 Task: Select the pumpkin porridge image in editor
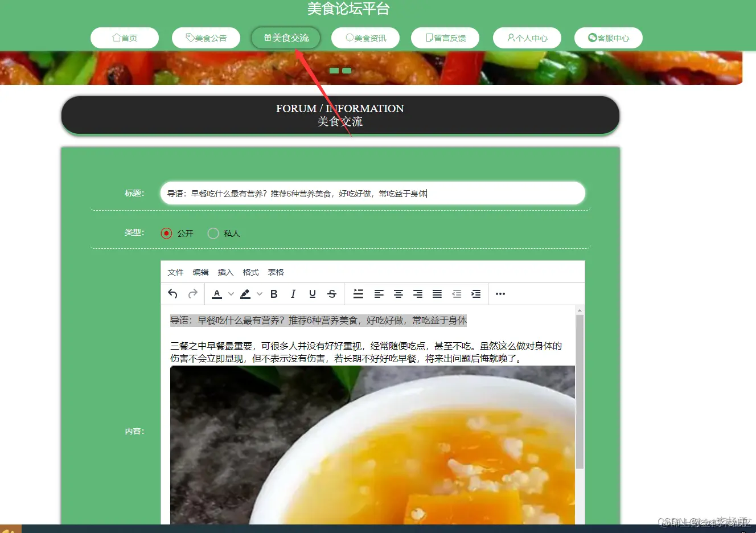[372, 445]
